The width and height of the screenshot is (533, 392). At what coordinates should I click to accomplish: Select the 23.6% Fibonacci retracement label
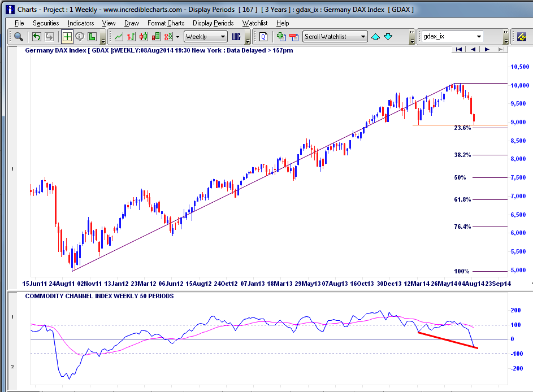462,128
